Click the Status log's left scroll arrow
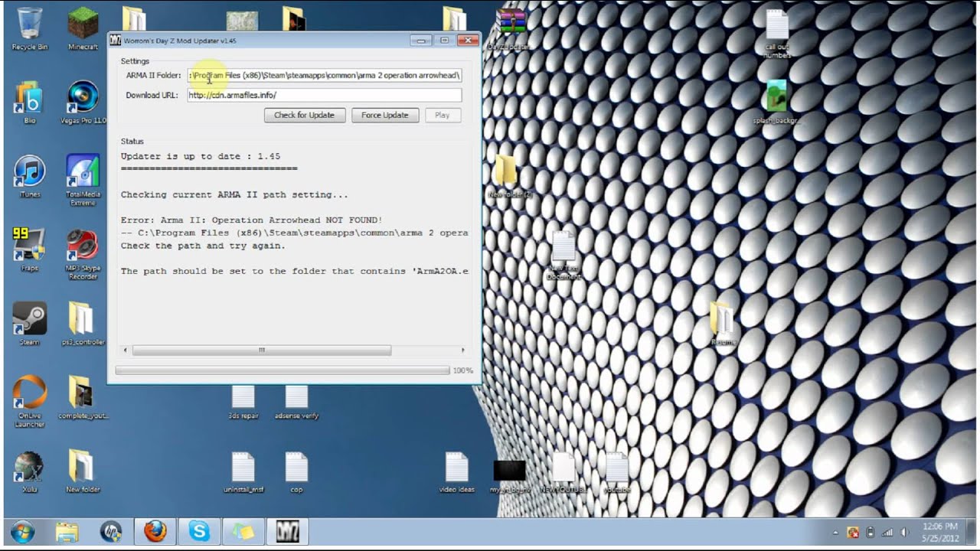 (126, 350)
